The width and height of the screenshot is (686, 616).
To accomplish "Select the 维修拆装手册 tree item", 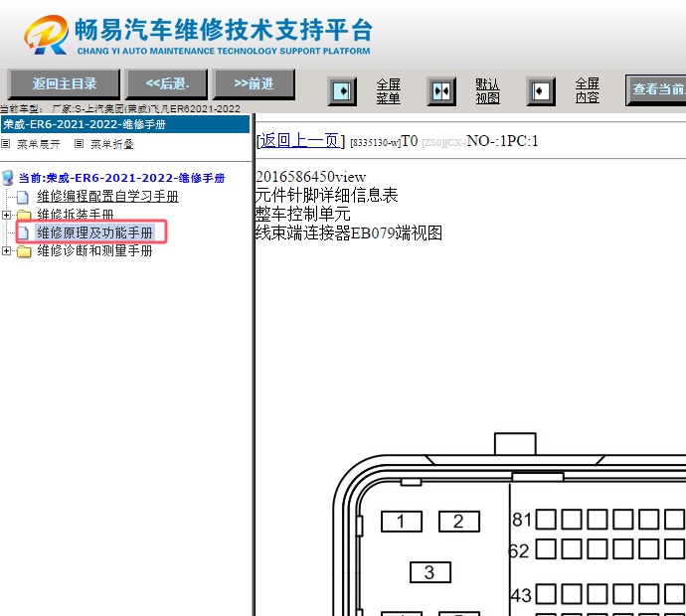I will tap(76, 215).
